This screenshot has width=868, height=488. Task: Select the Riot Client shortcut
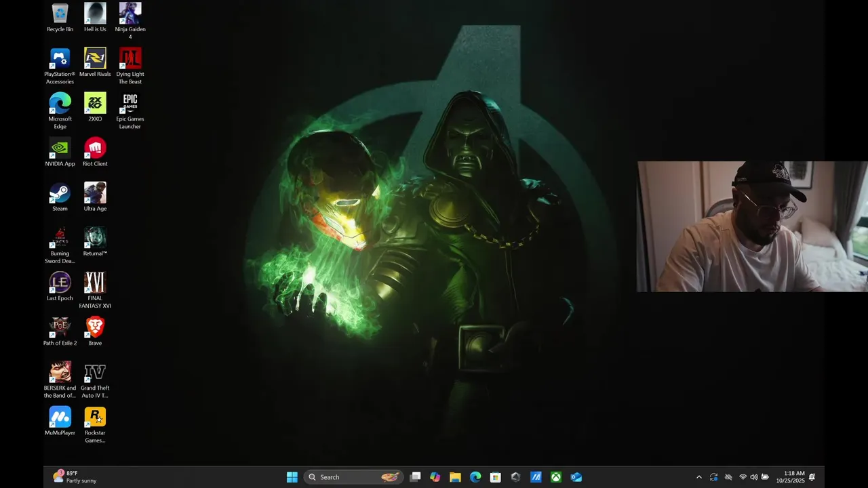[x=95, y=152]
